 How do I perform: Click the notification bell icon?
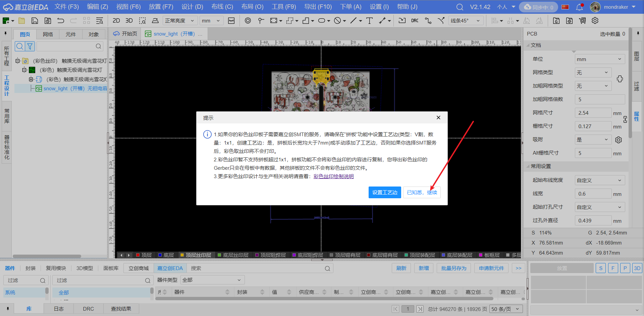tap(580, 7)
